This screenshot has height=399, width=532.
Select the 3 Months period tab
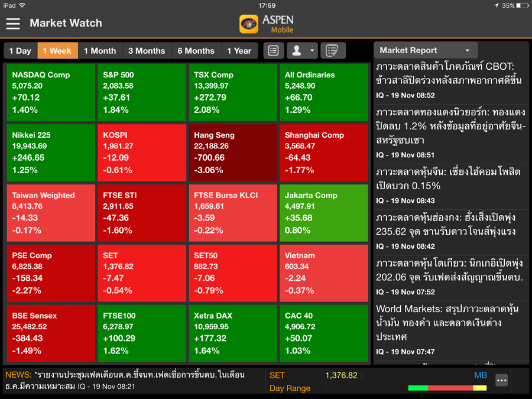(x=147, y=51)
